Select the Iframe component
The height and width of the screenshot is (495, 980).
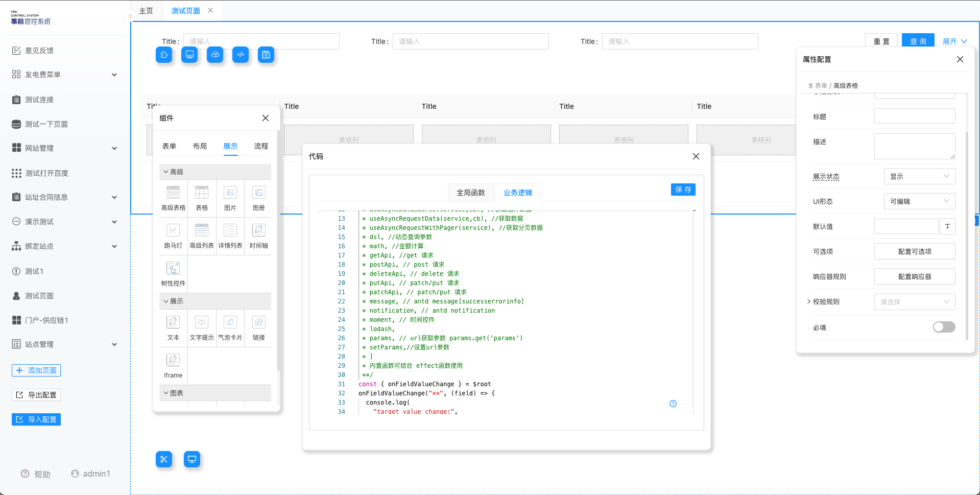tap(173, 366)
